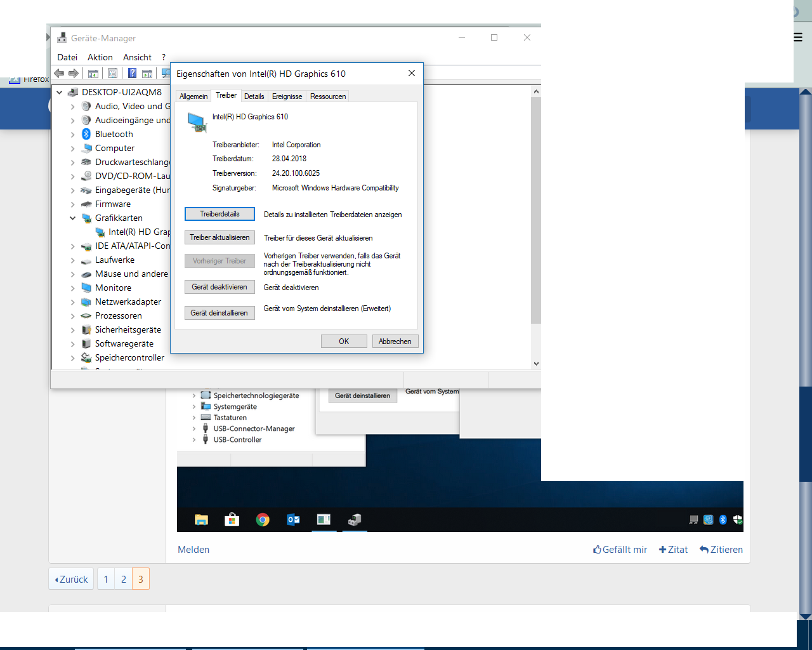Expand the Monitore node

[x=73, y=288]
